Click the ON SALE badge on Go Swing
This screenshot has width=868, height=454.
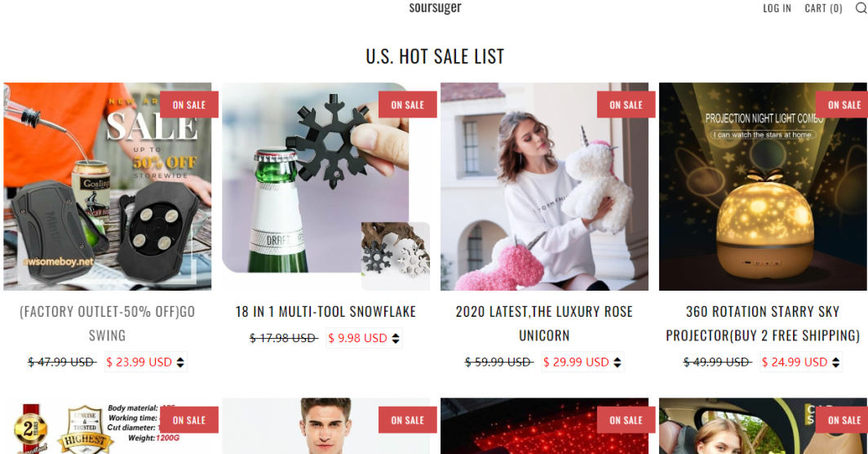coord(188,105)
